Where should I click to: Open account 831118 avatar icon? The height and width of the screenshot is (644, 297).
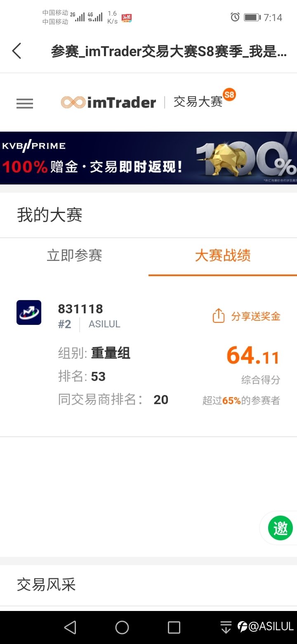(29, 313)
